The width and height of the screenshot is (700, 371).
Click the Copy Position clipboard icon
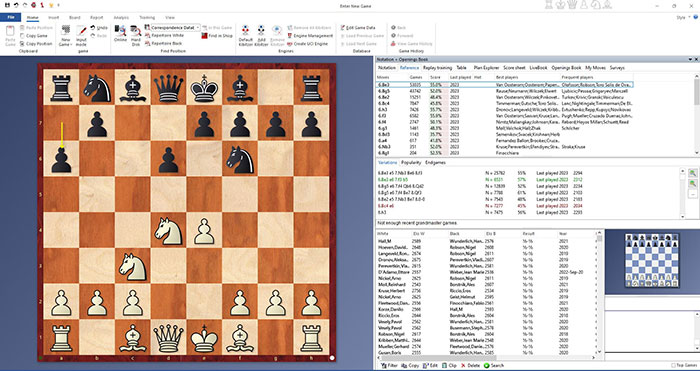coord(22,44)
